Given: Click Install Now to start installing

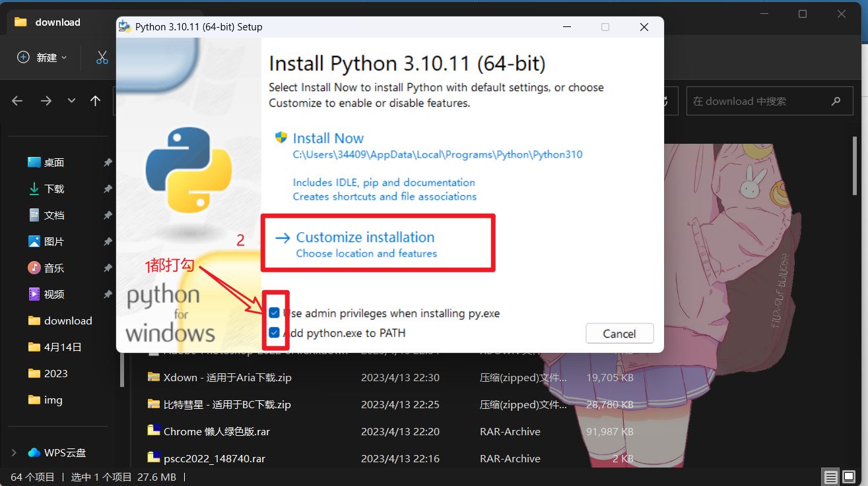Looking at the screenshot, I should (x=328, y=138).
